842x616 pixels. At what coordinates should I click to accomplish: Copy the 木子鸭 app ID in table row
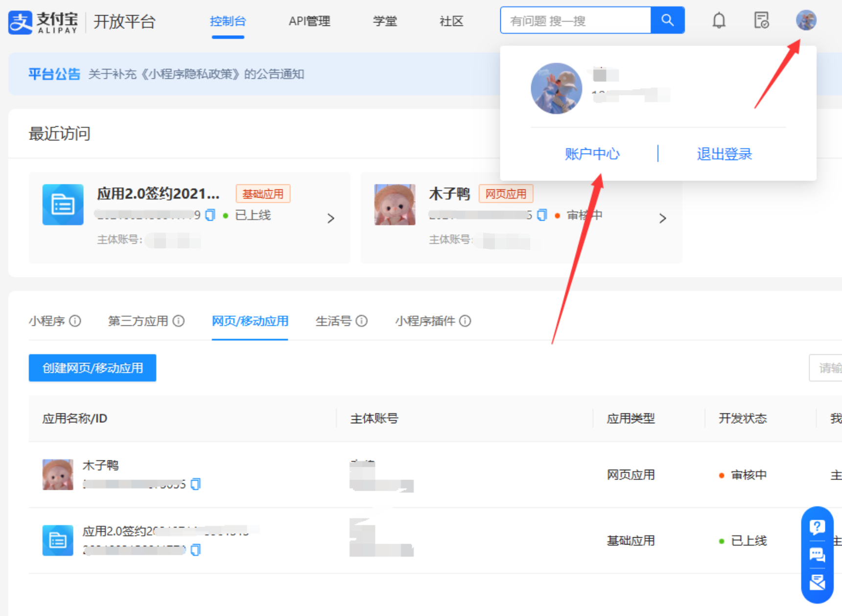[196, 484]
